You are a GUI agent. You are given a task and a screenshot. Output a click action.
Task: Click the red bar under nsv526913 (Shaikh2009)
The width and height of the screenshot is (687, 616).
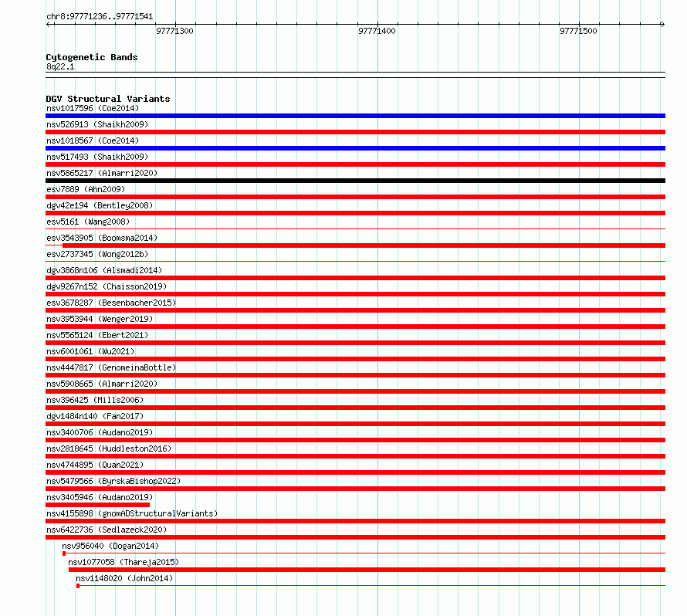coord(355,132)
